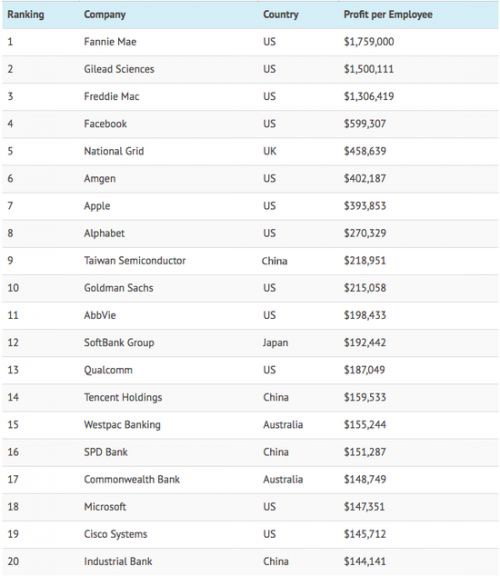The image size is (500, 576).
Task: Select Freddie Mac in the table
Action: 112,97
